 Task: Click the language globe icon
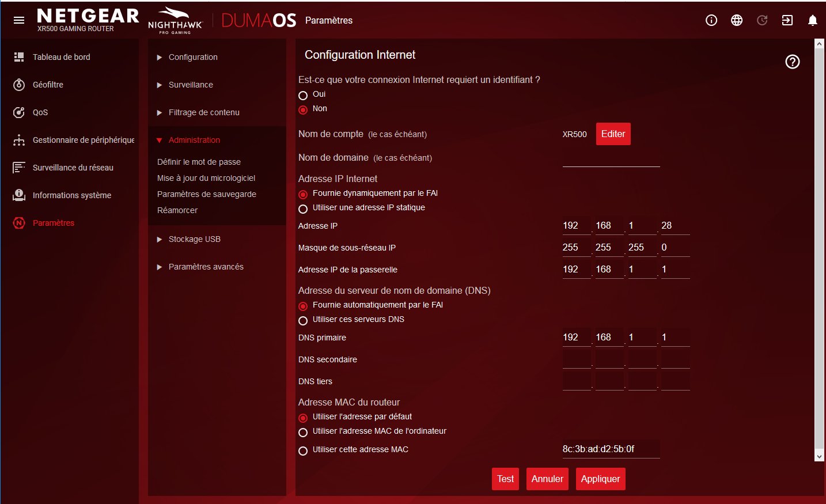736,20
